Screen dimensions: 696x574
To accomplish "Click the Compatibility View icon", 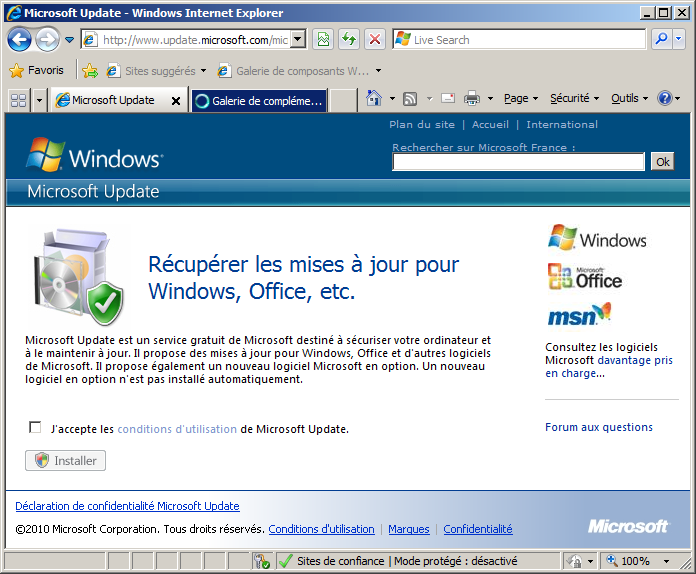I will (x=323, y=40).
